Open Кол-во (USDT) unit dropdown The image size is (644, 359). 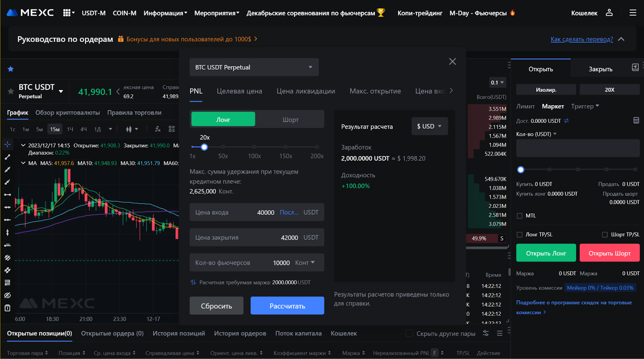tap(536, 134)
